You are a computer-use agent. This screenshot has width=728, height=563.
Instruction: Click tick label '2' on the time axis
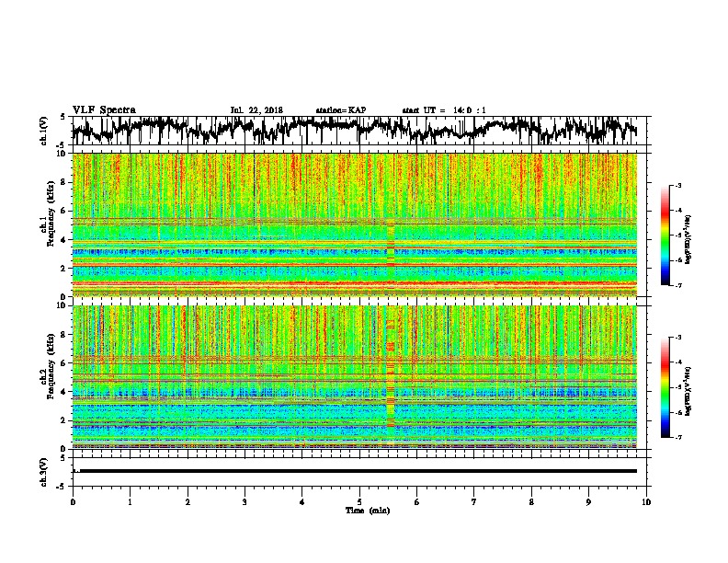coord(188,502)
